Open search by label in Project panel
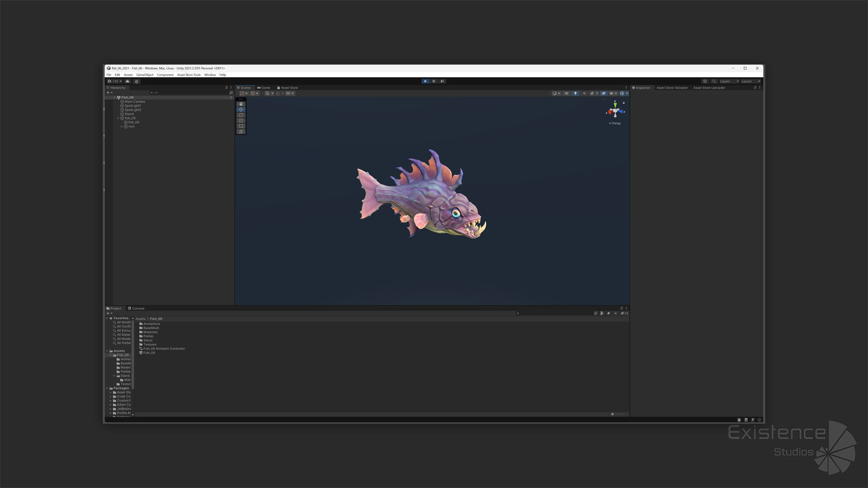 pyautogui.click(x=609, y=313)
